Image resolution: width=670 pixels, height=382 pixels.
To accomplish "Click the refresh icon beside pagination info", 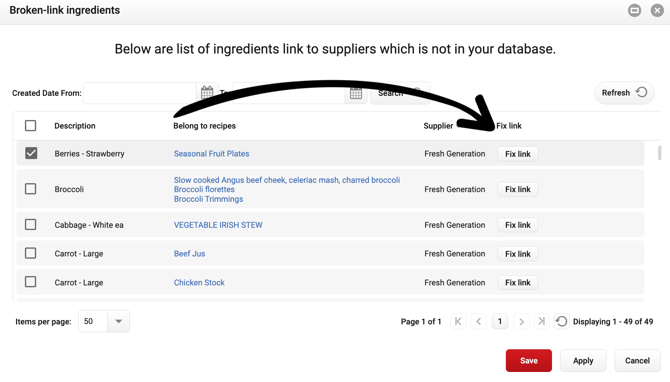I will 561,321.
